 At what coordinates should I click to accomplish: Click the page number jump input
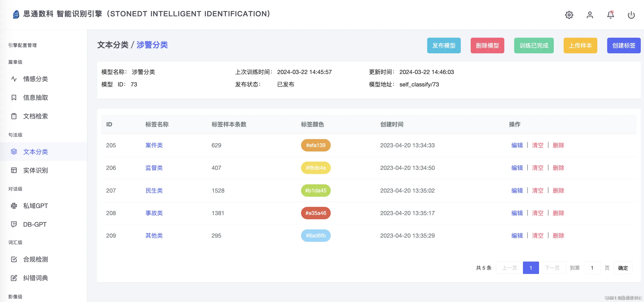592,268
